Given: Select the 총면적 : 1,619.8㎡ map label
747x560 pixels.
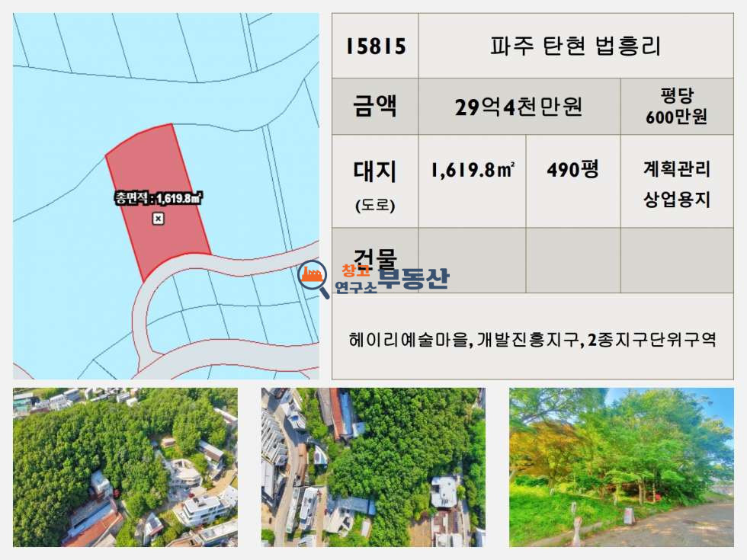Looking at the screenshot, I should click(158, 197).
